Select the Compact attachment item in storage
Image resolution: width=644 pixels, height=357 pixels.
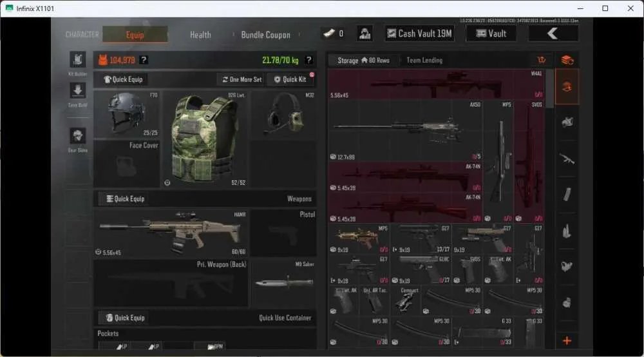[x=405, y=301]
